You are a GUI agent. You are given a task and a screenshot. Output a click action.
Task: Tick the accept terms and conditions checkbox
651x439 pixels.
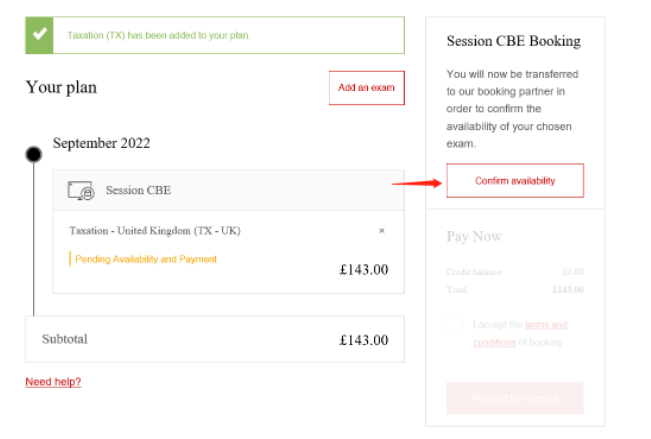coord(456,324)
